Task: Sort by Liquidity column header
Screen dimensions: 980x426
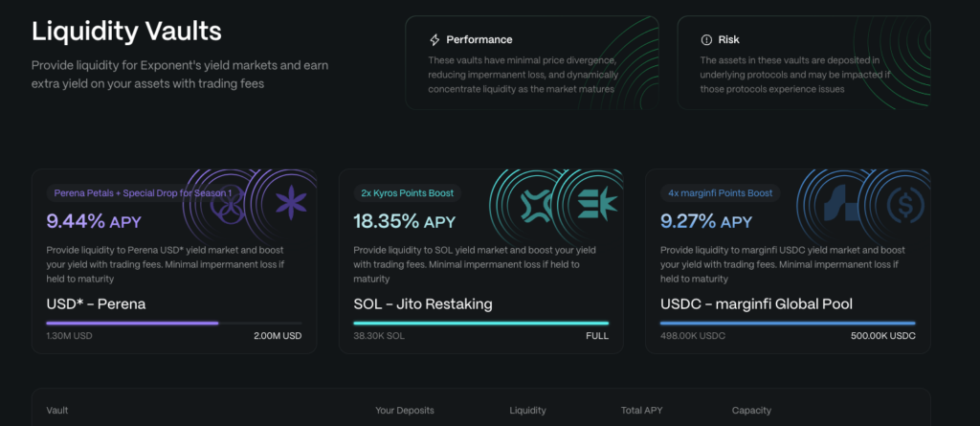Action: 527,411
